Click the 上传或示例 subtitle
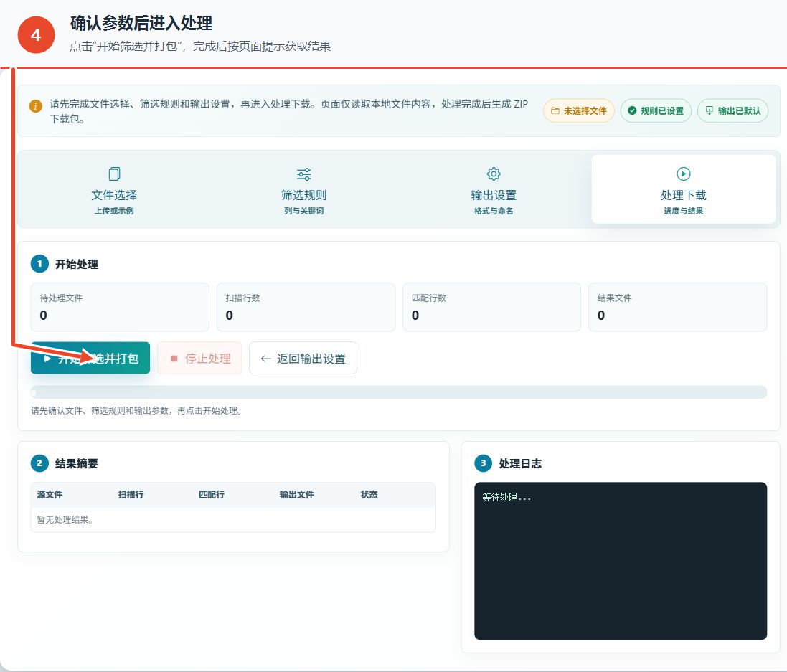This screenshot has width=787, height=672. tap(115, 211)
